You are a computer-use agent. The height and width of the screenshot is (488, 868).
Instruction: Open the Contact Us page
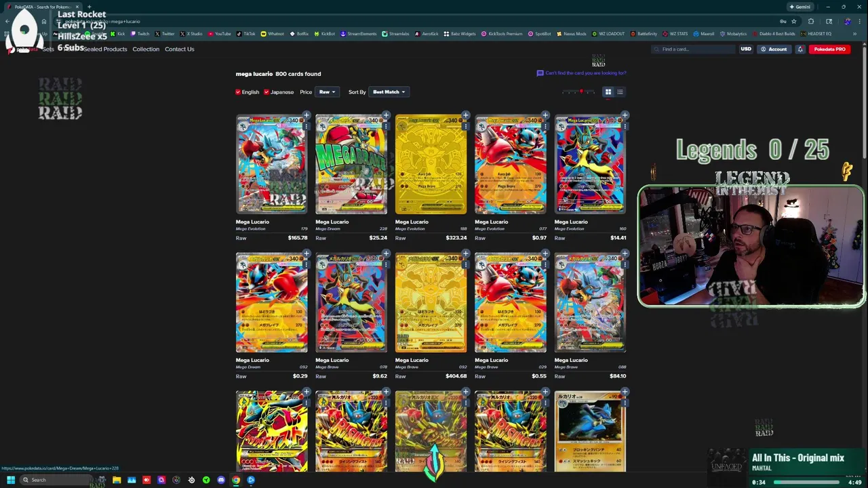coord(179,49)
